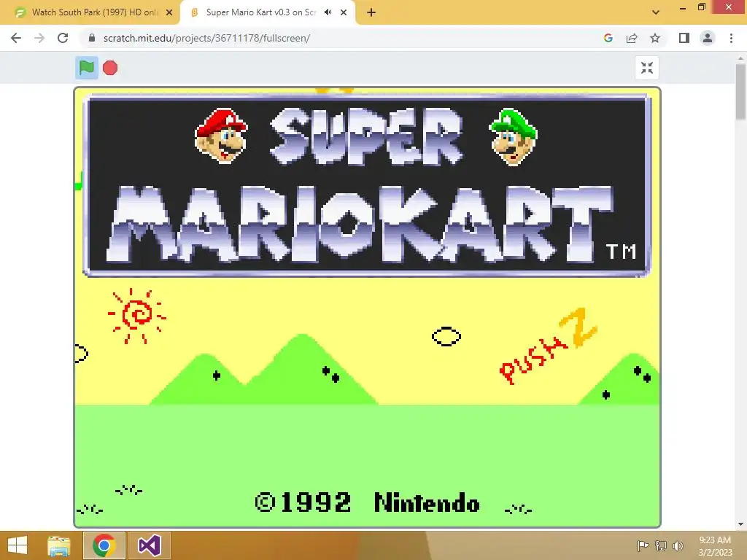747x560 pixels.
Task: Click the page vertical scrollbar thumb
Action: (741, 92)
